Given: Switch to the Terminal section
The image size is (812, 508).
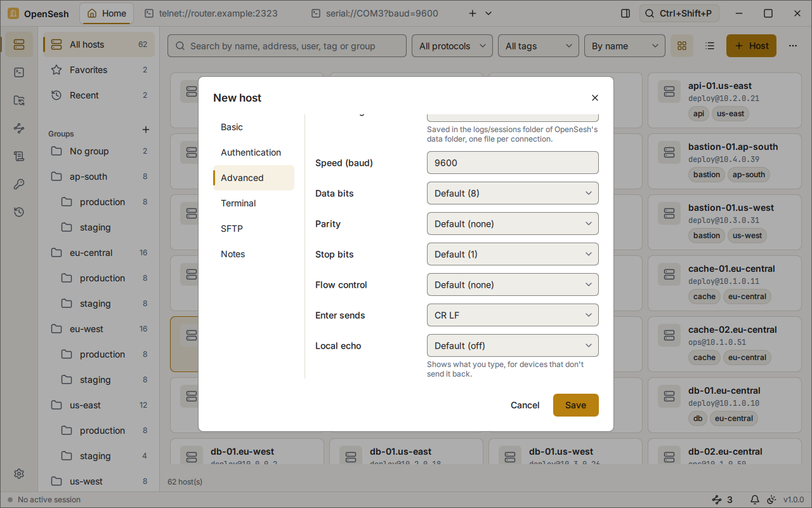Looking at the screenshot, I should 254,203.
